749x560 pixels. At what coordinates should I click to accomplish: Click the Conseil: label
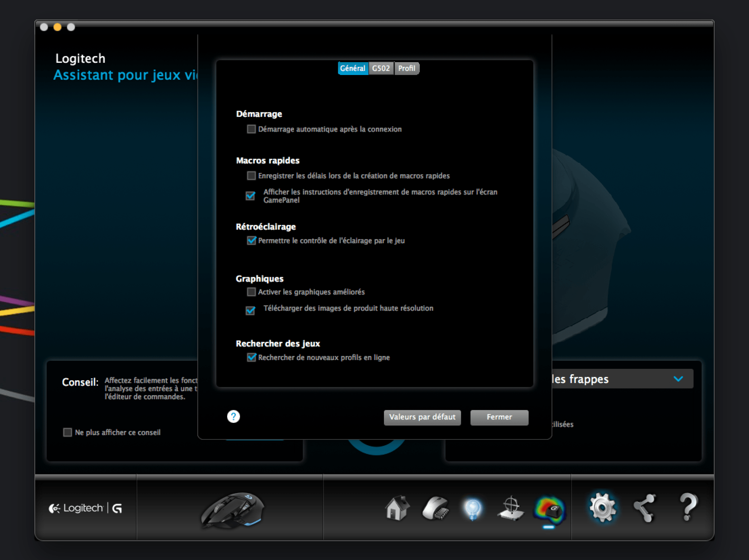pyautogui.click(x=80, y=382)
